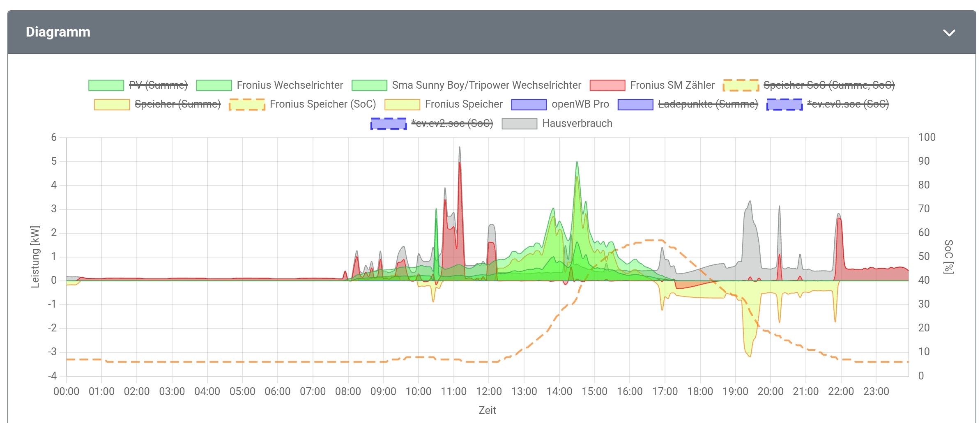The height and width of the screenshot is (423, 980).
Task: Hide the Fronius Speicher power series
Action: click(464, 104)
